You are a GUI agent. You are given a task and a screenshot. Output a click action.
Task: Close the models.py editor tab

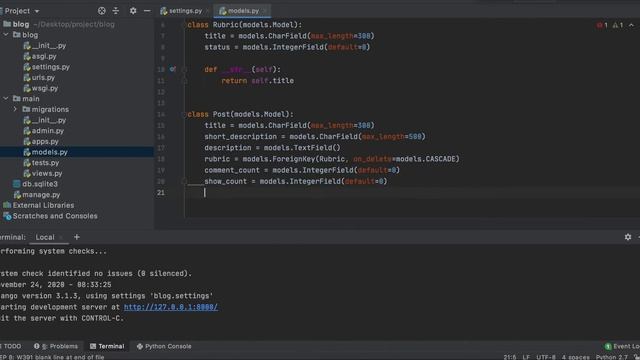(x=265, y=11)
